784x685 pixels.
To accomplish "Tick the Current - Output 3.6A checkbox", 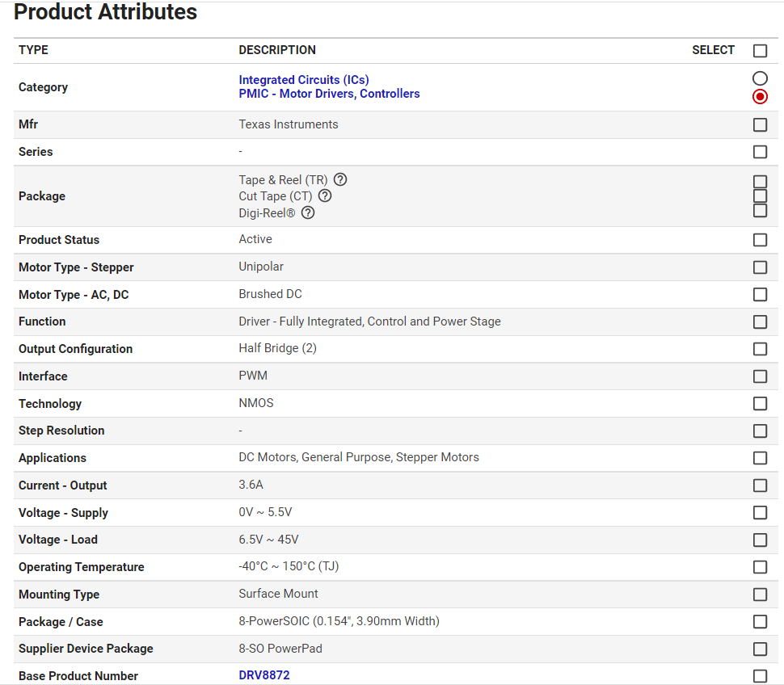I will click(760, 485).
